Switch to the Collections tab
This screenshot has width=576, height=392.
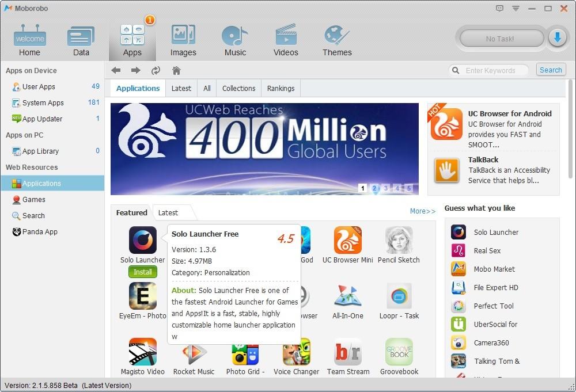[239, 89]
